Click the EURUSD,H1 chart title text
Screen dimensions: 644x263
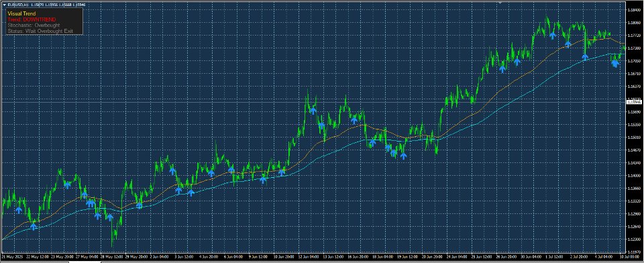(x=18, y=5)
